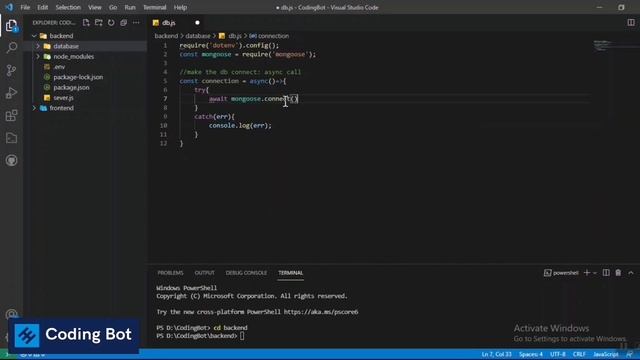Split the terminal panel
640x360 pixels.
point(606,273)
